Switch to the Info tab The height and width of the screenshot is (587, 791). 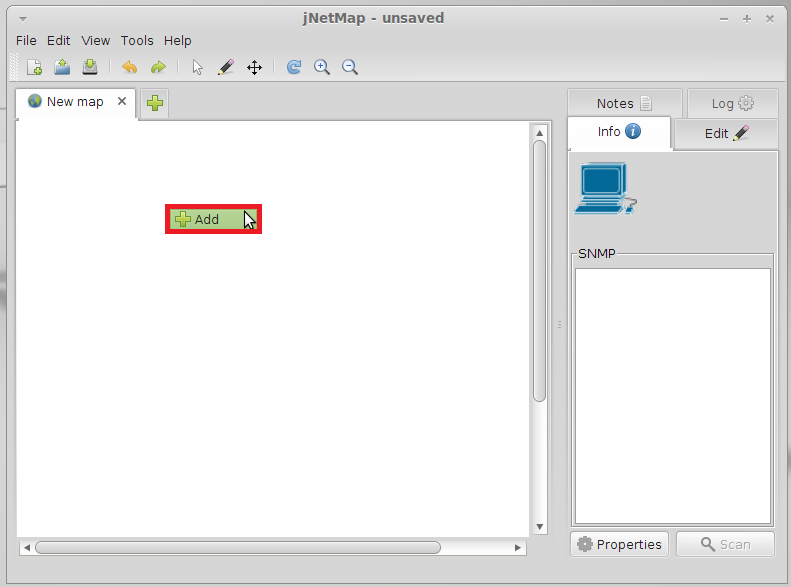[x=619, y=132]
